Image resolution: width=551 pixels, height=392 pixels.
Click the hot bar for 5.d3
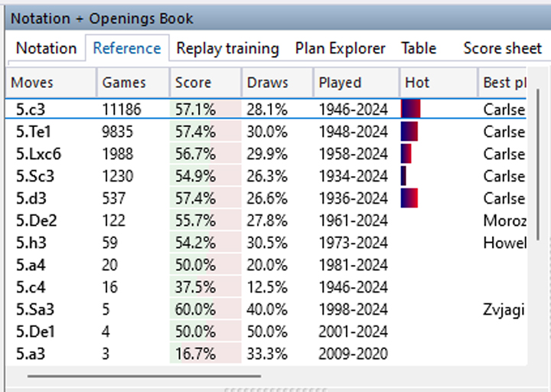coord(410,198)
